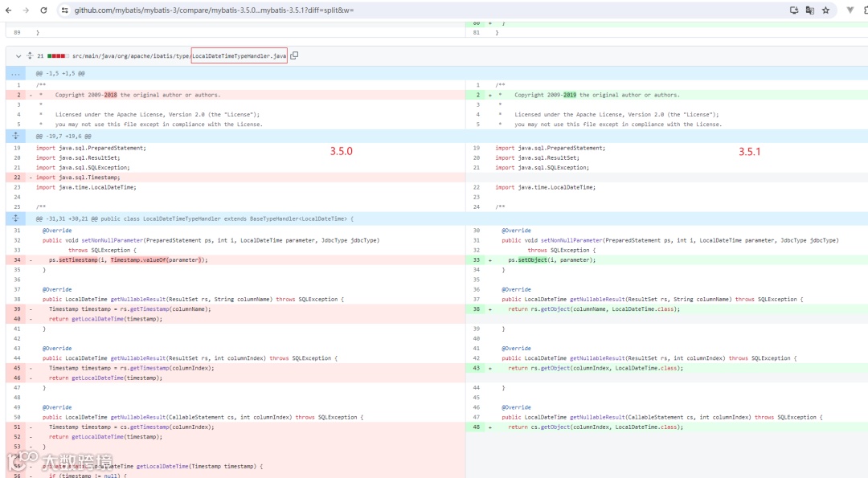Viewport: 868px width, 478px height.
Task: Click deleted line 'return getLocalDateTime(timestamp);' at line 52
Action: click(106, 437)
